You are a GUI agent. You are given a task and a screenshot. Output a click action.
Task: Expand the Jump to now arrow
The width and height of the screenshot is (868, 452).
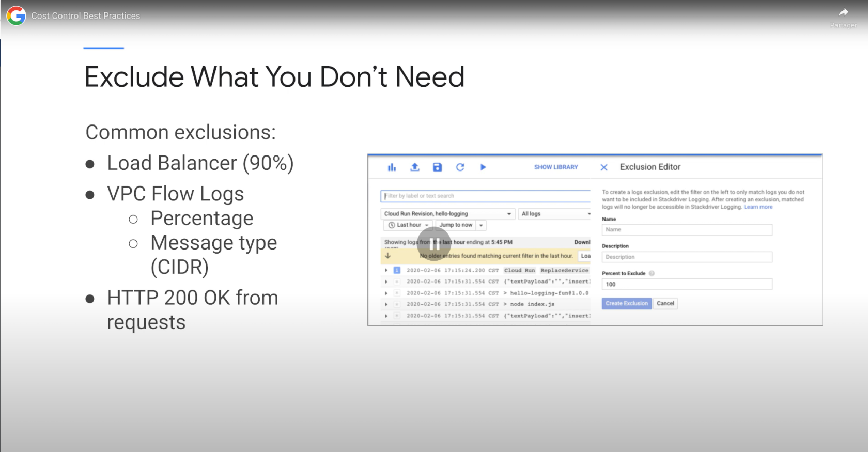click(481, 225)
